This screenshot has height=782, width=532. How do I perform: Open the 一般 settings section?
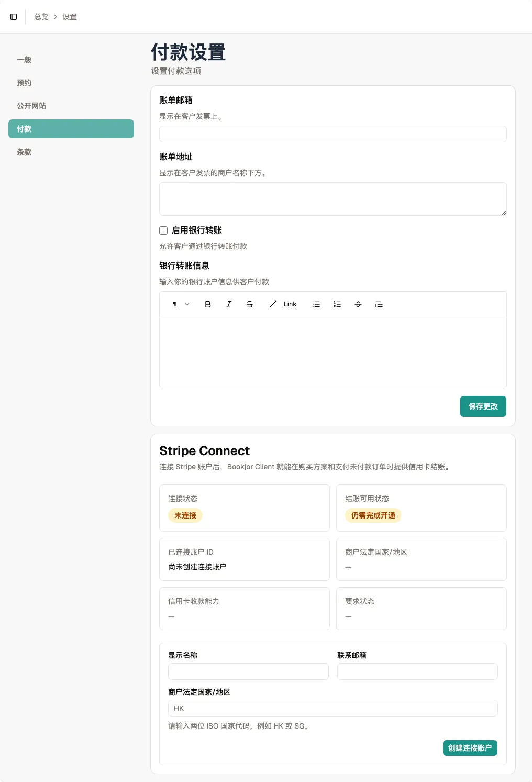pyautogui.click(x=71, y=60)
